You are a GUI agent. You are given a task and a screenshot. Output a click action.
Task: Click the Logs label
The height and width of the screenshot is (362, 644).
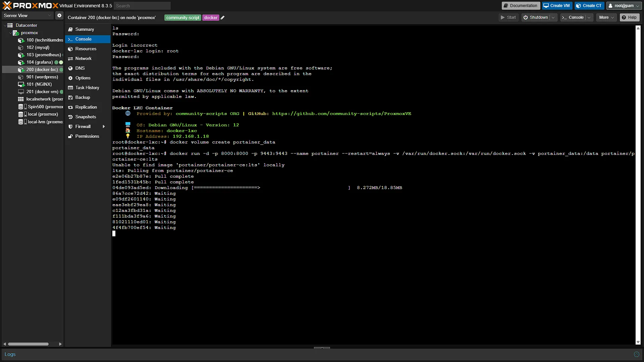click(x=10, y=354)
